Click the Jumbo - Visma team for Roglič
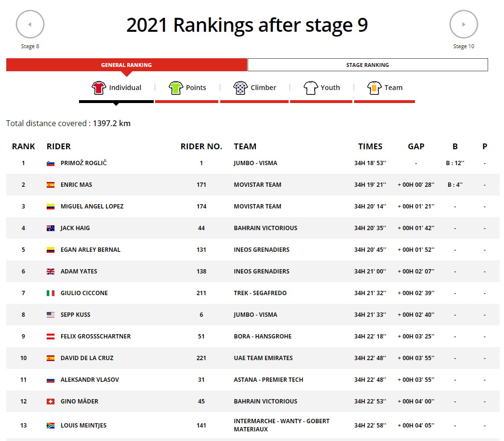 pos(255,163)
